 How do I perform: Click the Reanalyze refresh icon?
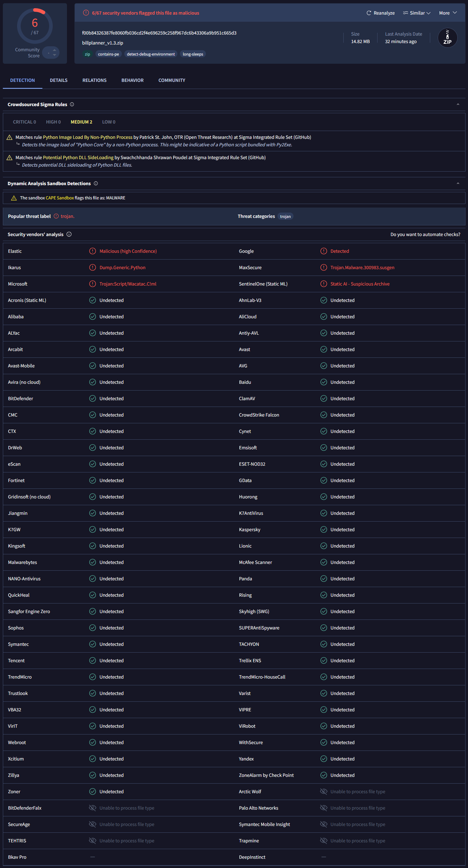pos(369,13)
